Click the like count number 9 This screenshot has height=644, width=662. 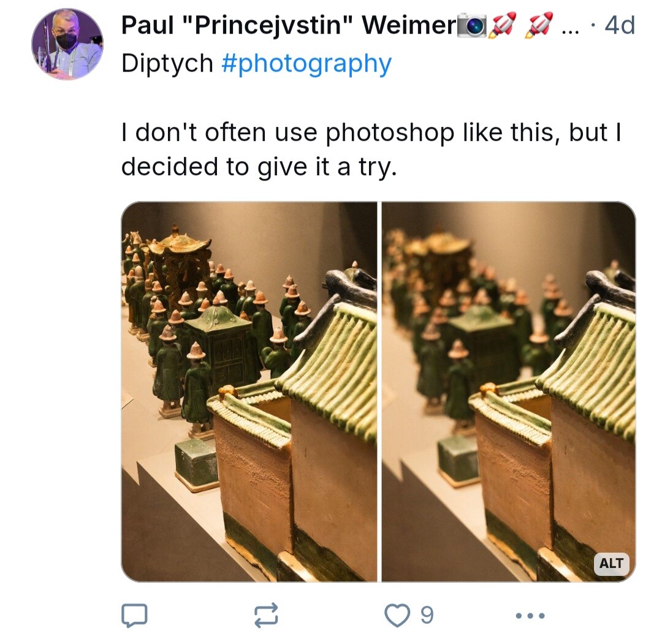coord(427,615)
